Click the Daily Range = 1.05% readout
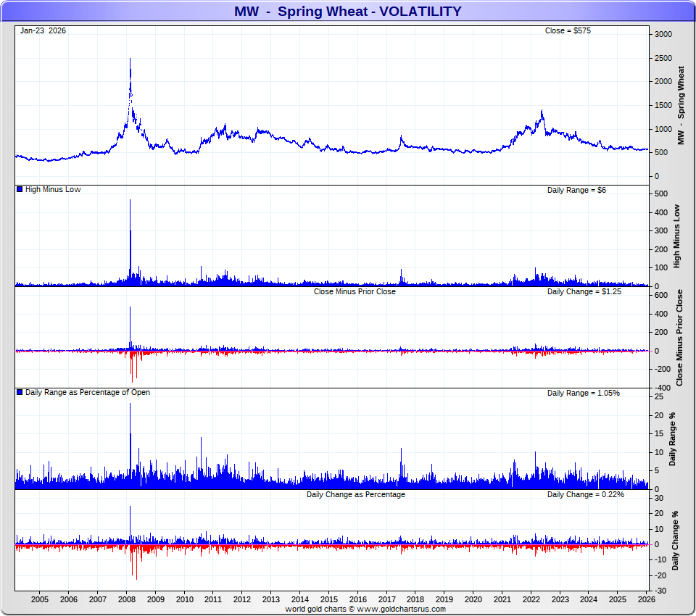 583,393
